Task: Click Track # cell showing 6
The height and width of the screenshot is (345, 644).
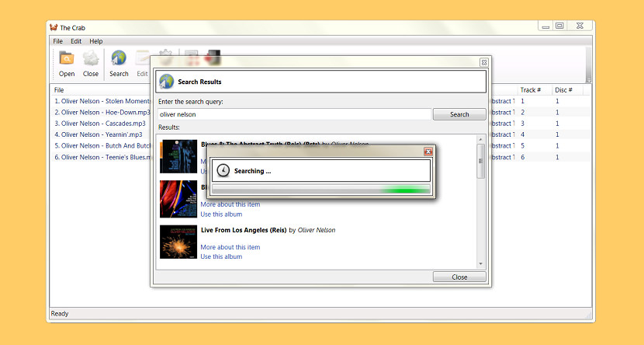Action: click(x=523, y=157)
